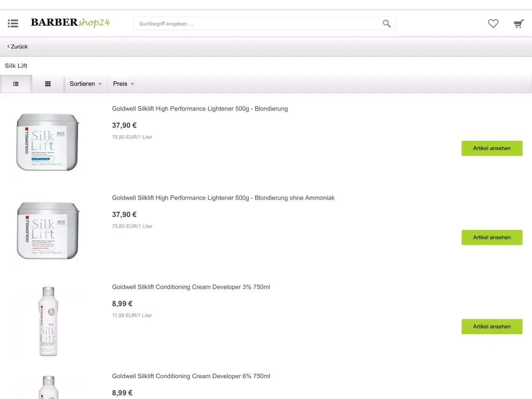This screenshot has width=532, height=399.
Task: Click the ammonia-free Silk Lift tub thumbnail
Action: 48,231
